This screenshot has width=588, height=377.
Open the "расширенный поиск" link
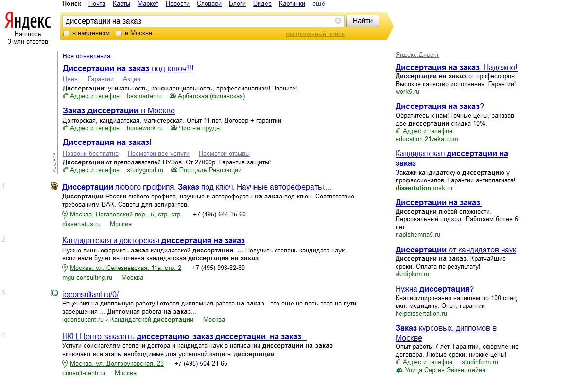pyautogui.click(x=315, y=34)
